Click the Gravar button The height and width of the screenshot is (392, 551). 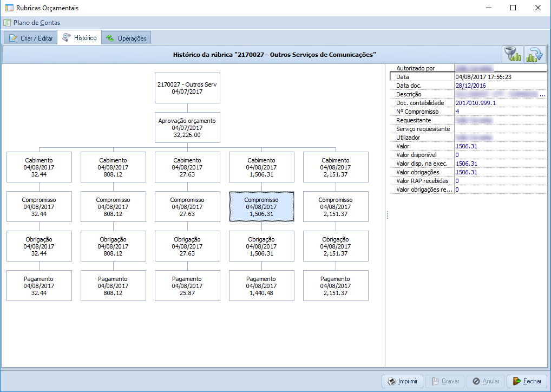point(445,381)
